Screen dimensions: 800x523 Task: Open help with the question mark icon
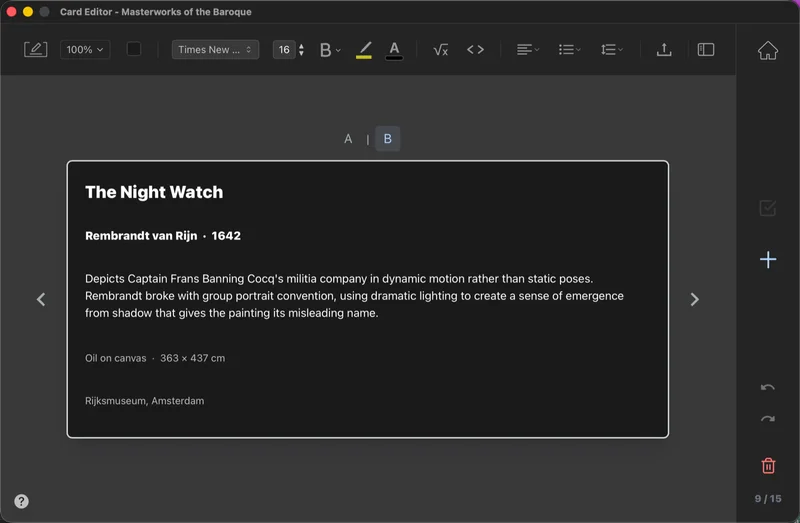pos(21,501)
